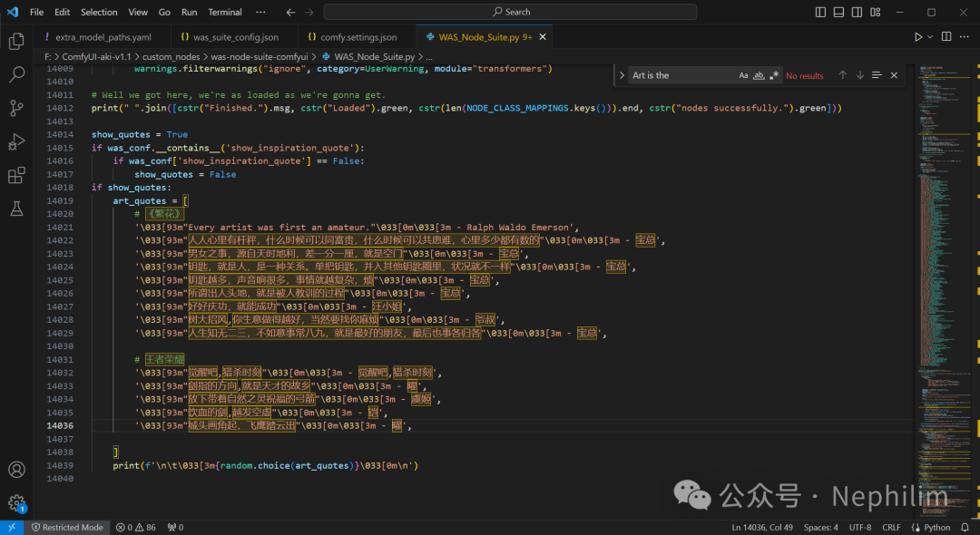Open the Accounts menu icon
980x535 pixels.
point(16,470)
